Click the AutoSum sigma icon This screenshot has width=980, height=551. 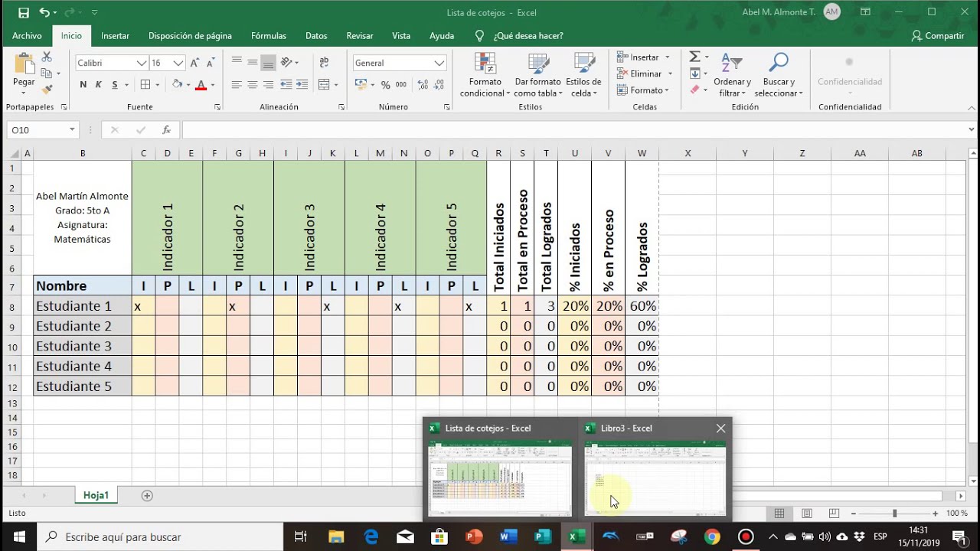pos(694,57)
